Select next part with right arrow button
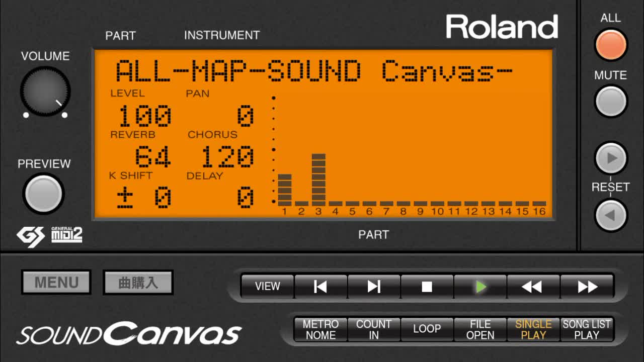Screen dimensions: 644x362 pos(611,158)
